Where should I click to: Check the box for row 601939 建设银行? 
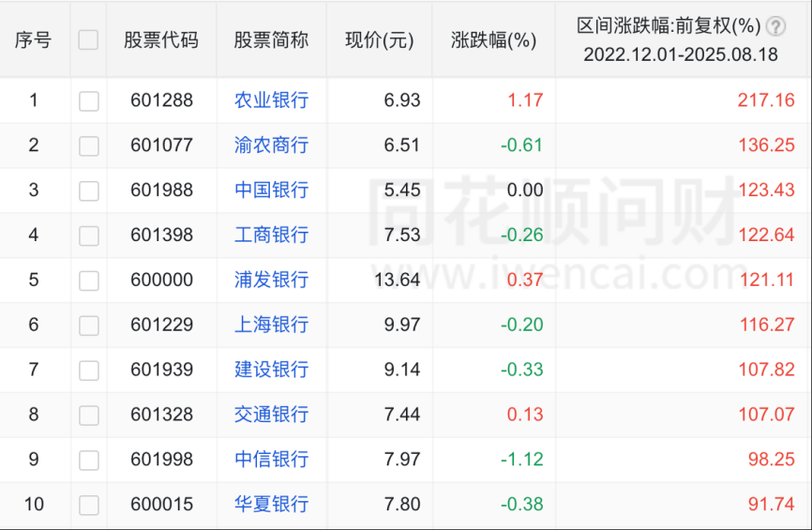[x=88, y=371]
